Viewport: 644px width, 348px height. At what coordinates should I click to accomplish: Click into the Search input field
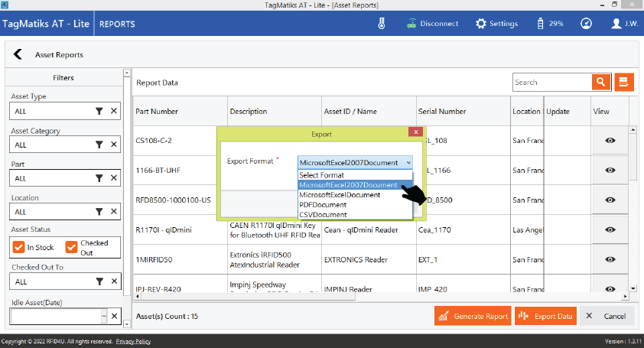(x=551, y=83)
